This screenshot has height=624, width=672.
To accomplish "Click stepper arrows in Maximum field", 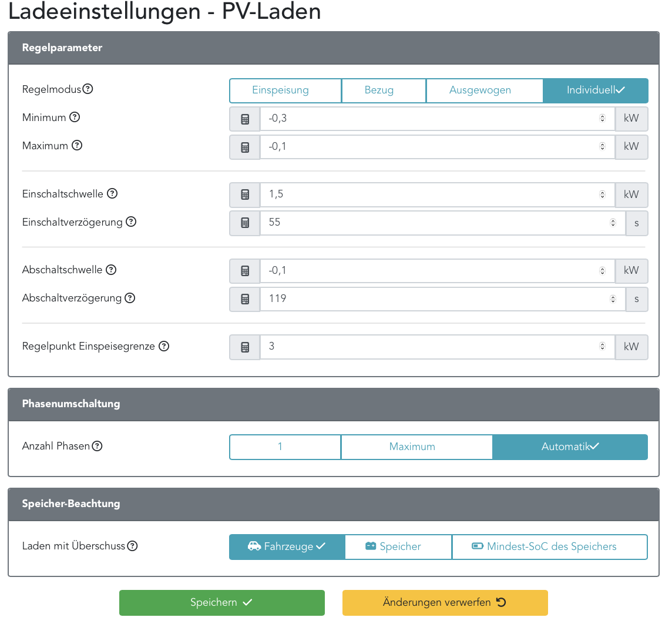I will point(602,146).
